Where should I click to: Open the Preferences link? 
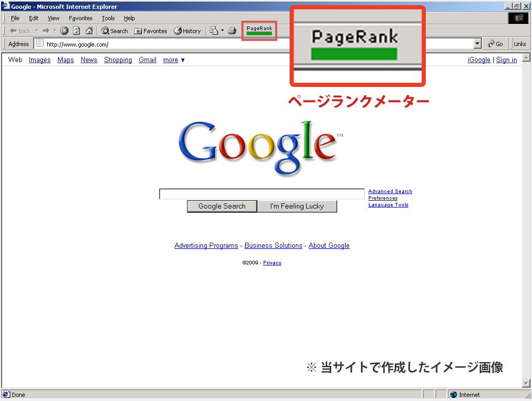(383, 198)
